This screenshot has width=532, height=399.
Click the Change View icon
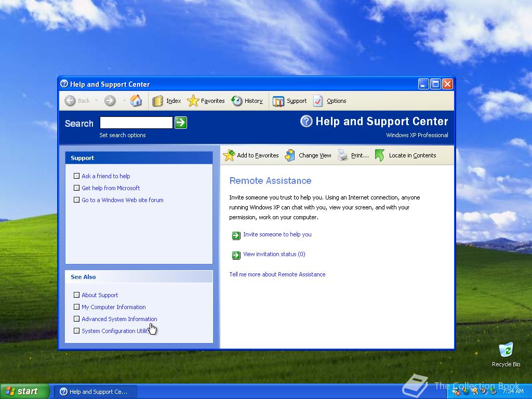click(290, 155)
